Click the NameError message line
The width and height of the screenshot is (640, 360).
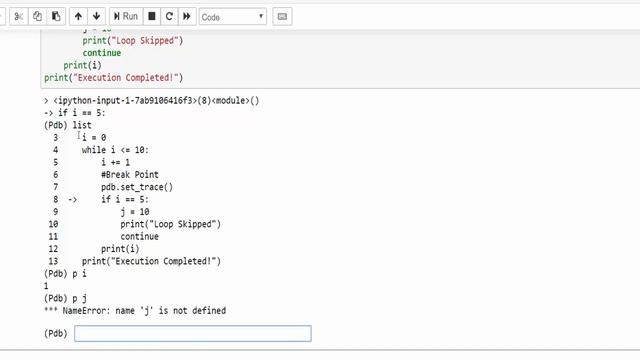[135, 311]
